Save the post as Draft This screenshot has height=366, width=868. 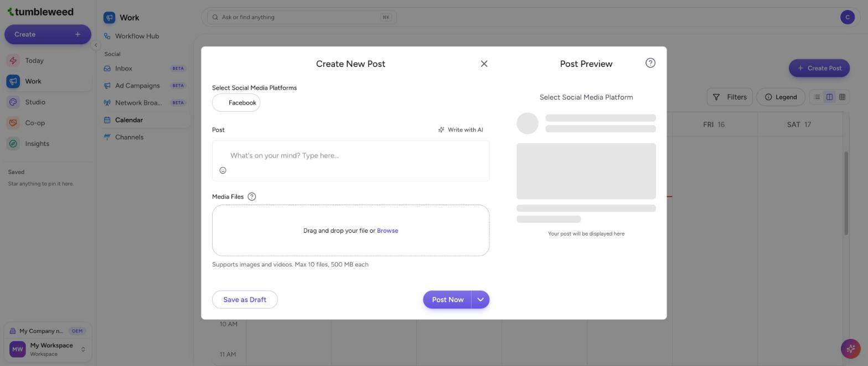[245, 300]
